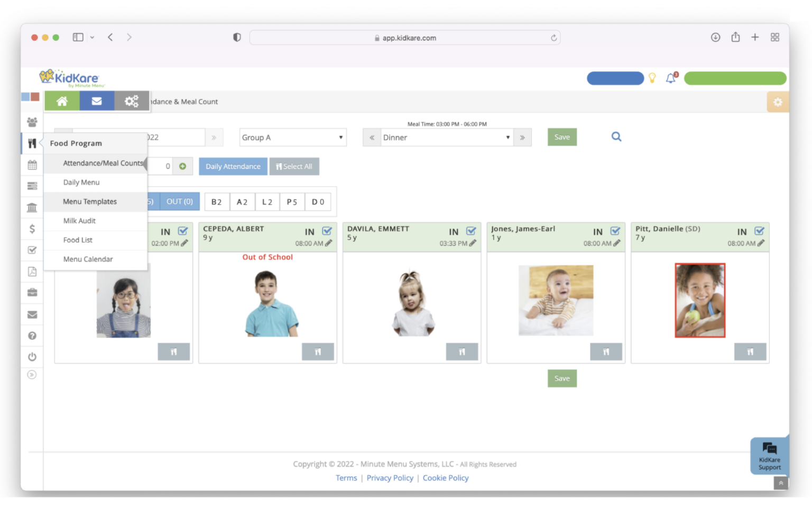Record a meal for CEPEDA, ALBERT via utensils icon

pyautogui.click(x=318, y=351)
